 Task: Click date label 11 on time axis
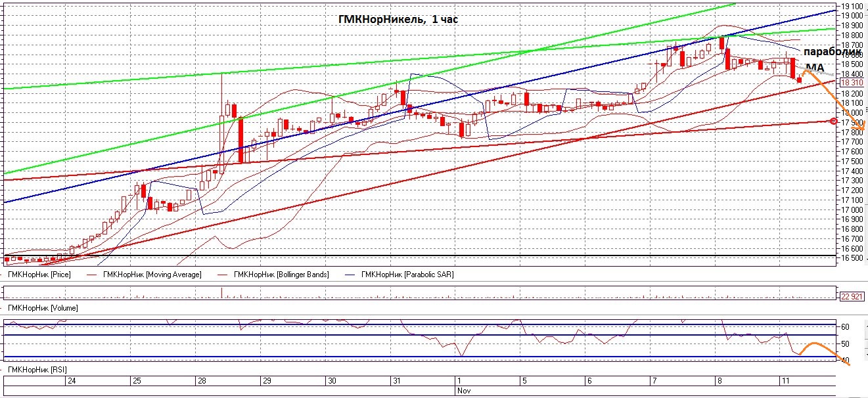coord(785,381)
